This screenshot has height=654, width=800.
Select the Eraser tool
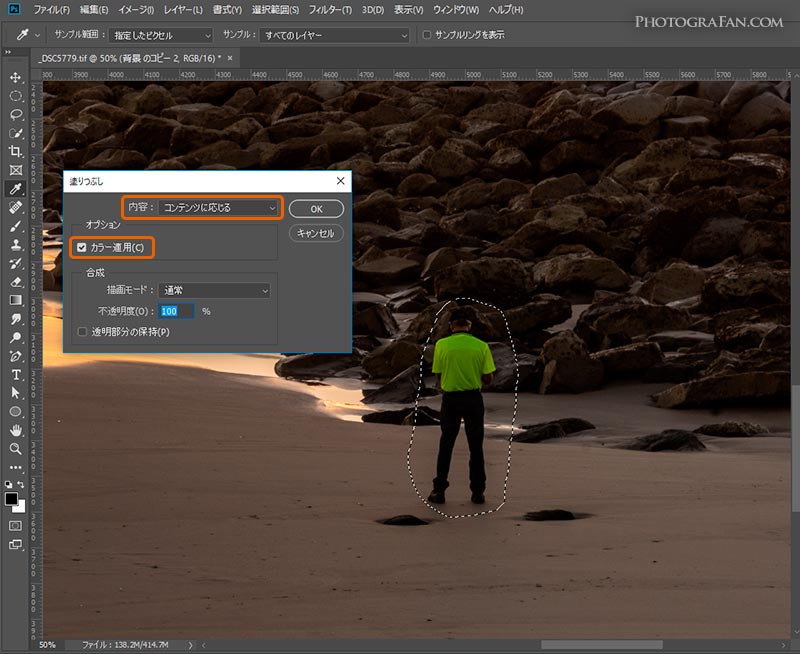click(16, 282)
